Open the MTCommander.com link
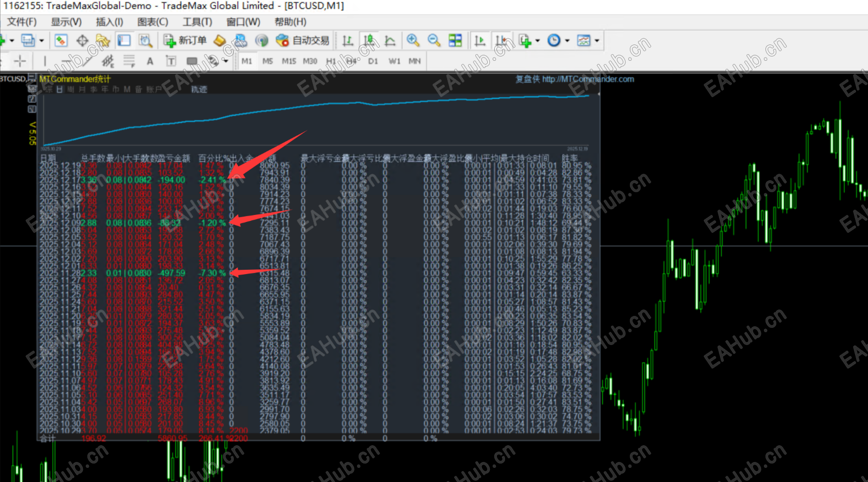This screenshot has height=482, width=868. pyautogui.click(x=588, y=79)
